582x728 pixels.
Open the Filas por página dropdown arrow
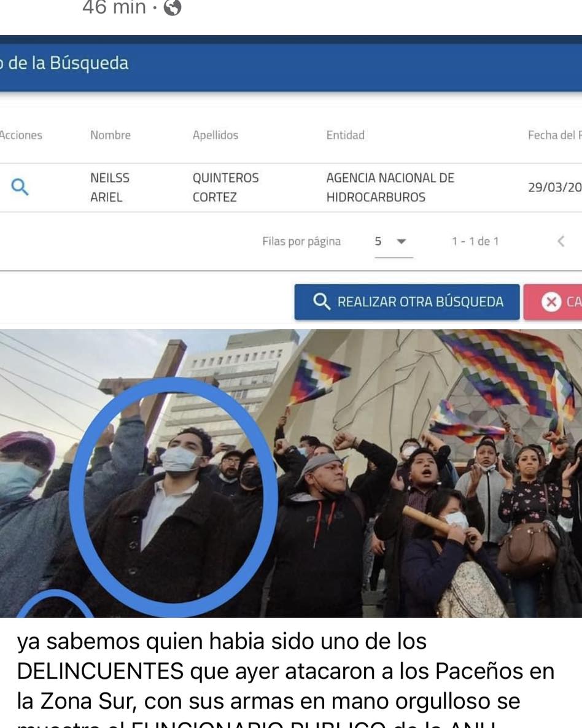click(x=402, y=241)
